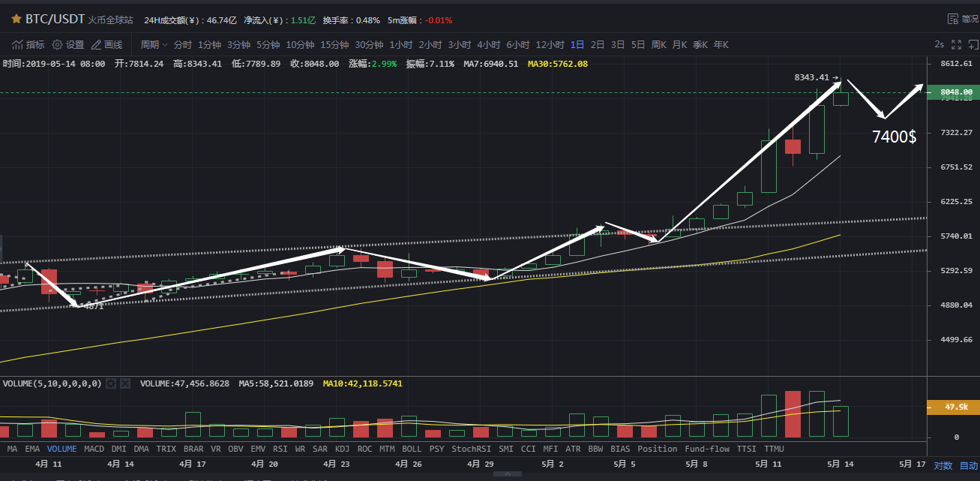Click the fullscreen expand icon

tap(956, 45)
